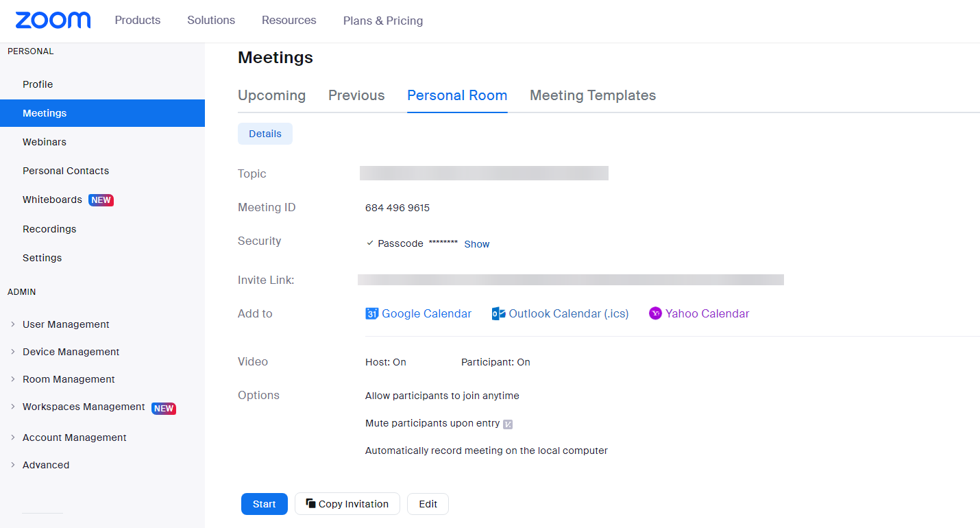Click 'Mute participants upon entry' text
The width and height of the screenshot is (980, 528).
432,423
